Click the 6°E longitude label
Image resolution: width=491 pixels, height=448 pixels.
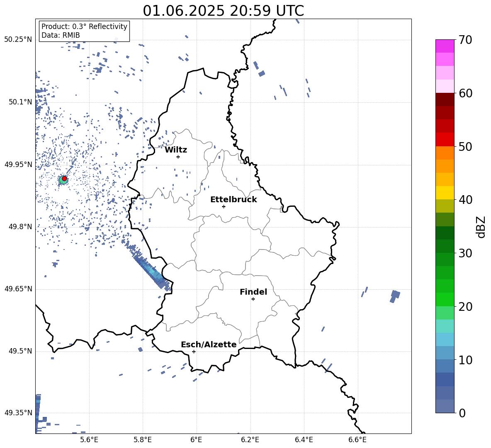point(196,440)
